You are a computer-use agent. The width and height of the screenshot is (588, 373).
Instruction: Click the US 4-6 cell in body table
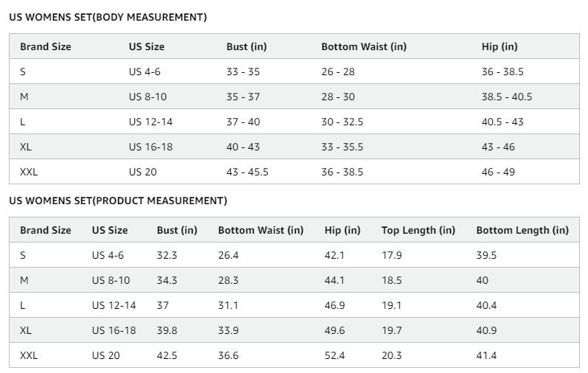tap(145, 72)
